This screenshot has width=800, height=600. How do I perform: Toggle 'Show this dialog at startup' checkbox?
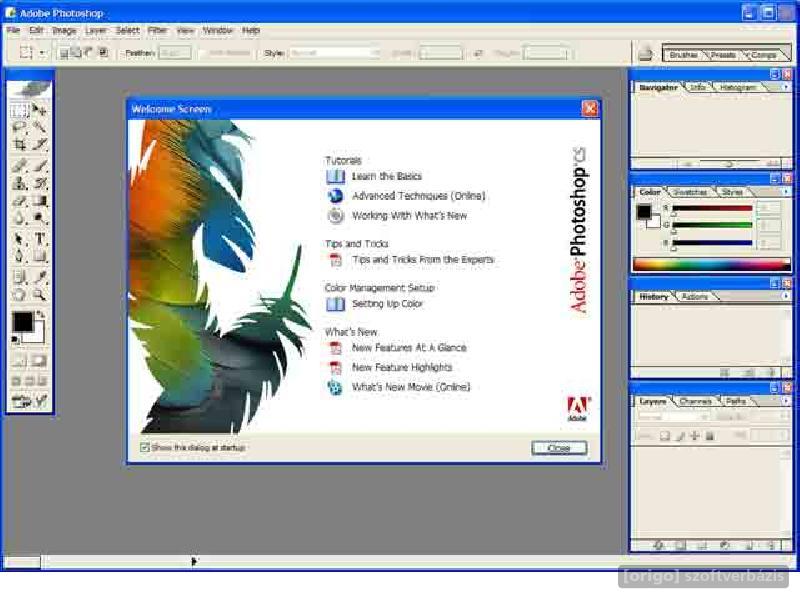click(x=145, y=447)
